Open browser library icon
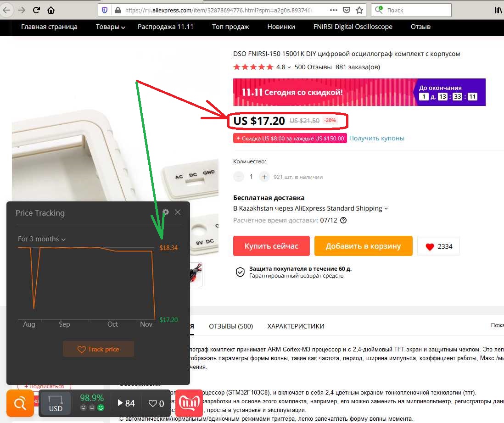This screenshot has height=423, width=504. click(498, 10)
